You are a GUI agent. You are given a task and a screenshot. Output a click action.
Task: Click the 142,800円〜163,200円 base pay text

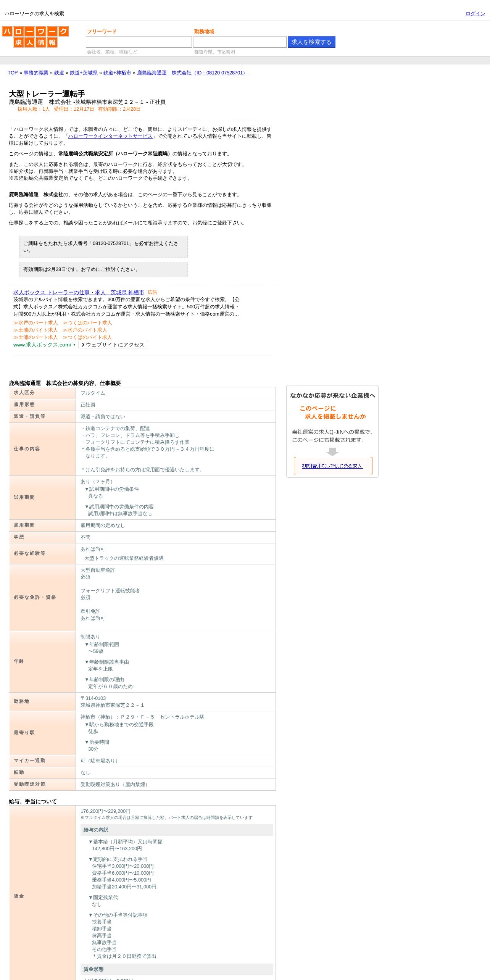(117, 849)
